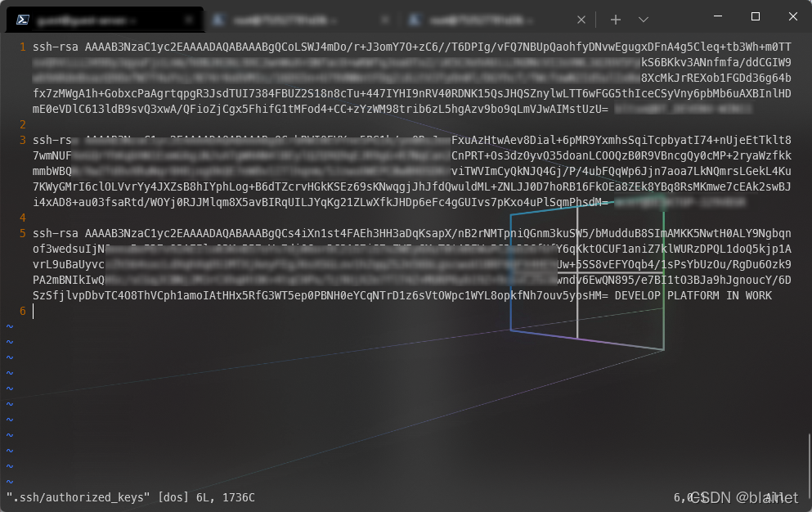Open a new terminal tab with plus

pos(615,20)
